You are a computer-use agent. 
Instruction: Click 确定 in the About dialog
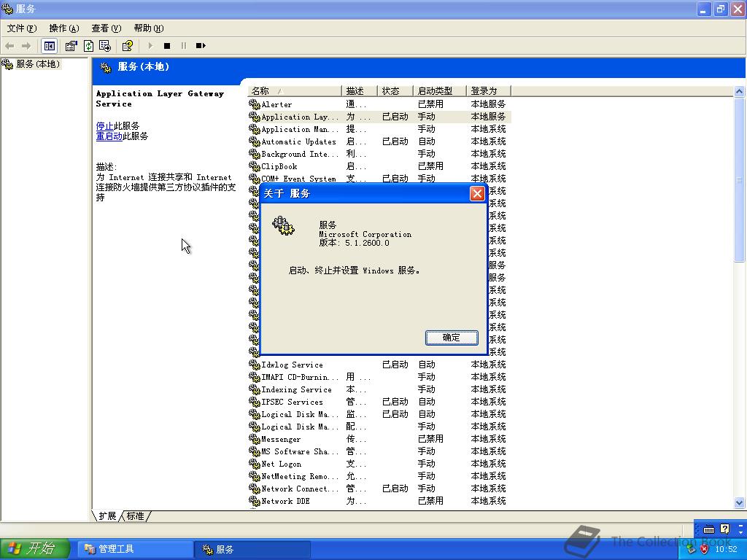click(451, 338)
